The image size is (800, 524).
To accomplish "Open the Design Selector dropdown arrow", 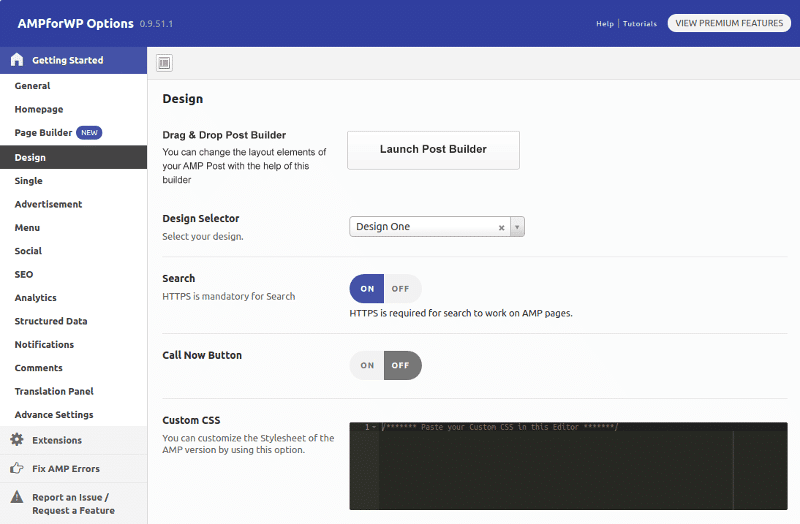I will click(517, 227).
